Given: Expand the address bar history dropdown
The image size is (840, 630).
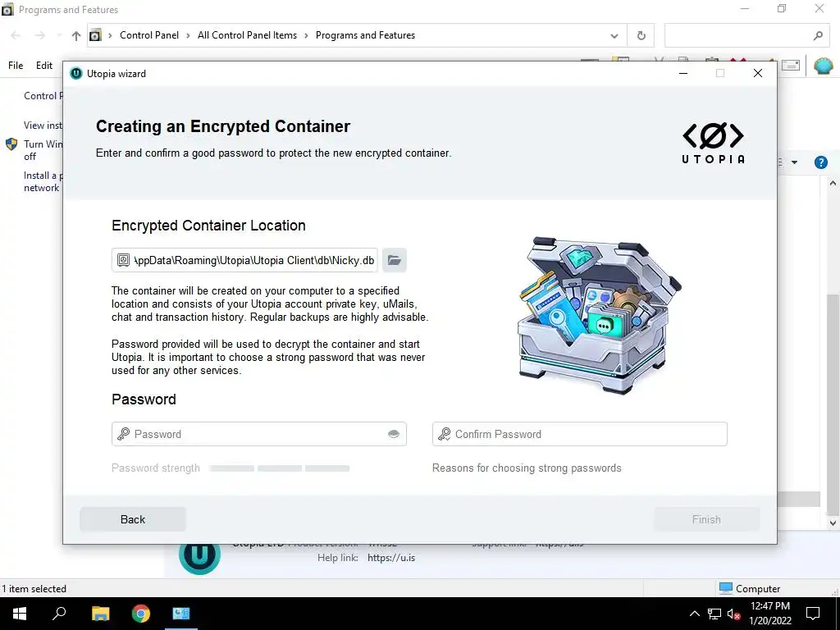Looking at the screenshot, I should (614, 36).
